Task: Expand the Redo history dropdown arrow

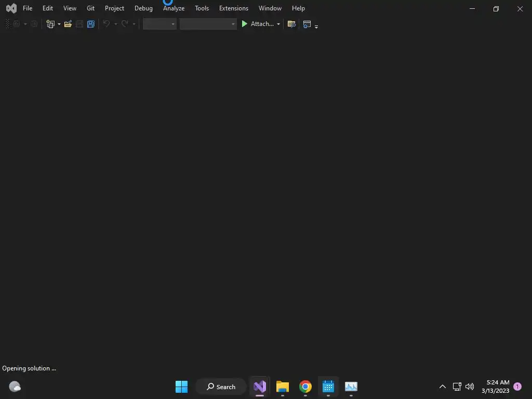Action: pos(134,24)
